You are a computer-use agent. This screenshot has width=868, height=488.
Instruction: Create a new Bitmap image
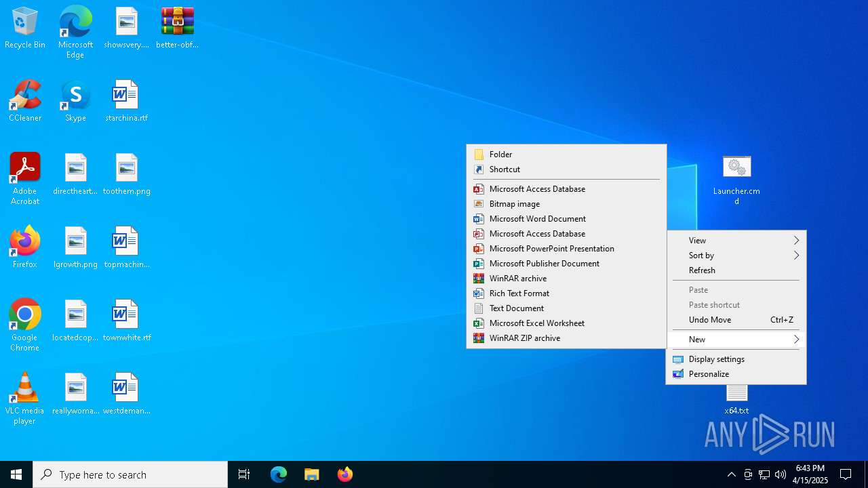click(x=566, y=204)
